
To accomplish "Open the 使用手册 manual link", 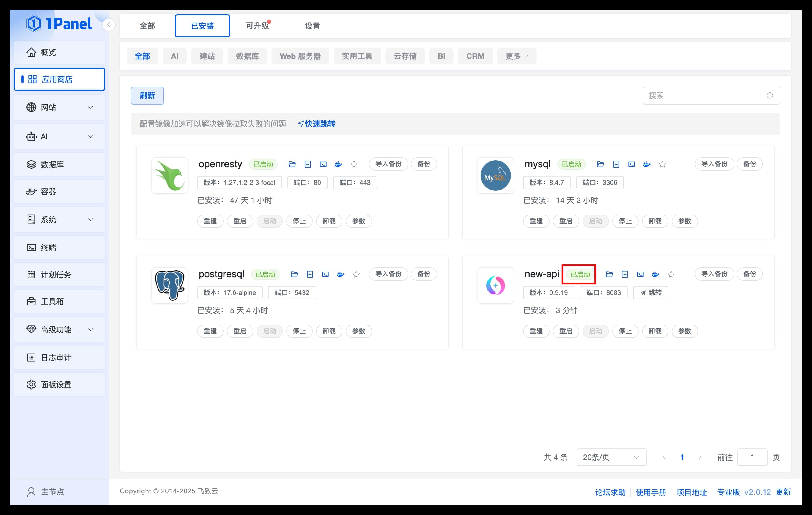I will click(x=651, y=492).
